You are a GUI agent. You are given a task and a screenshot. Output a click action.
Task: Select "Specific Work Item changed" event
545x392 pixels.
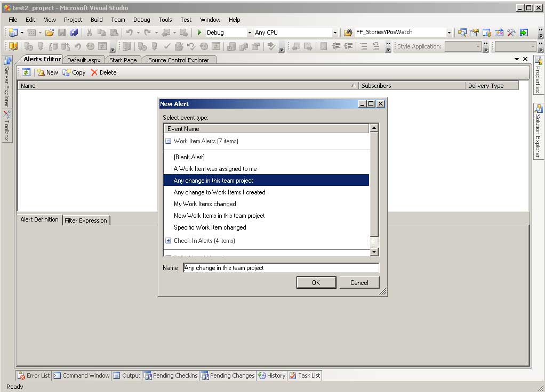coord(266,227)
